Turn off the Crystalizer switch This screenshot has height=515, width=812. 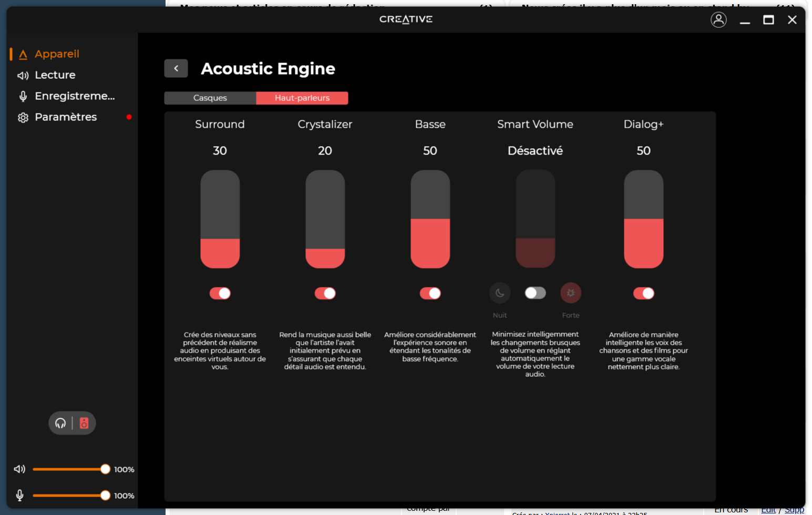click(325, 293)
